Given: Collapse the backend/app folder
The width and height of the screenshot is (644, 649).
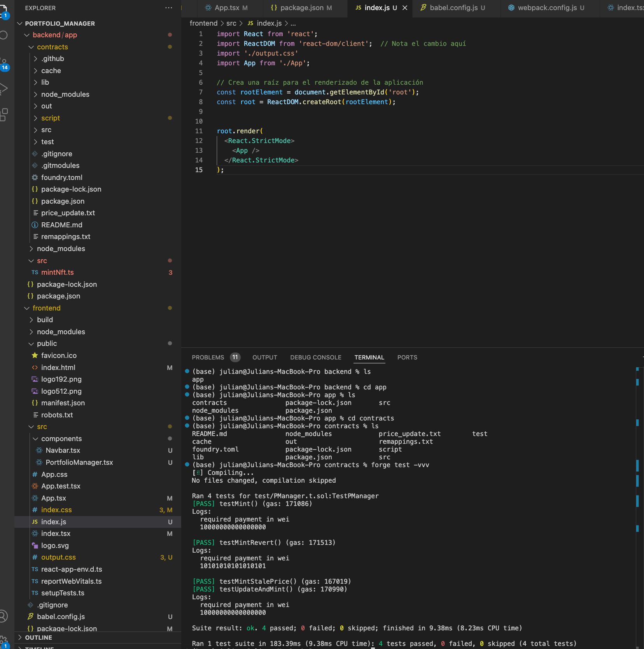Looking at the screenshot, I should point(27,35).
